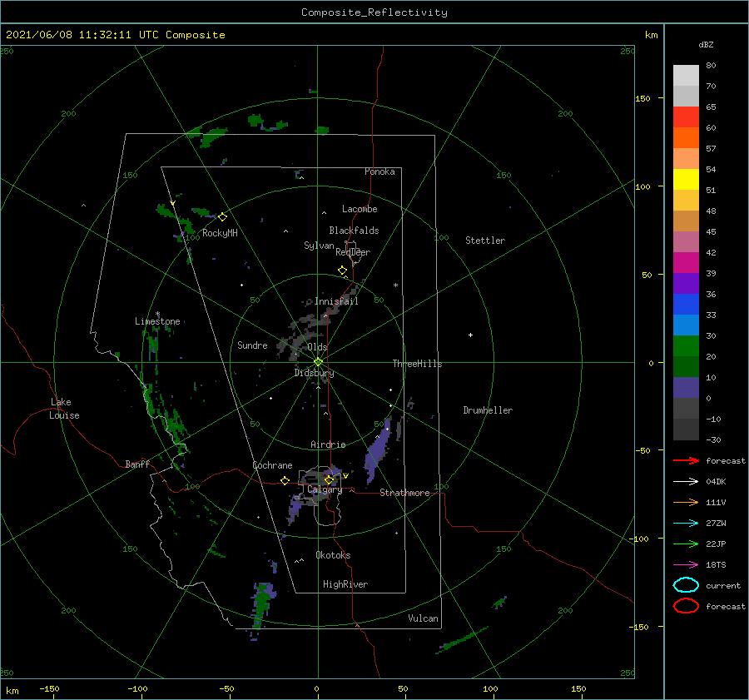Viewport: 749px width, 700px height.
Task: Pick the light gray 70-80 dBZ swatch
Action: (686, 75)
